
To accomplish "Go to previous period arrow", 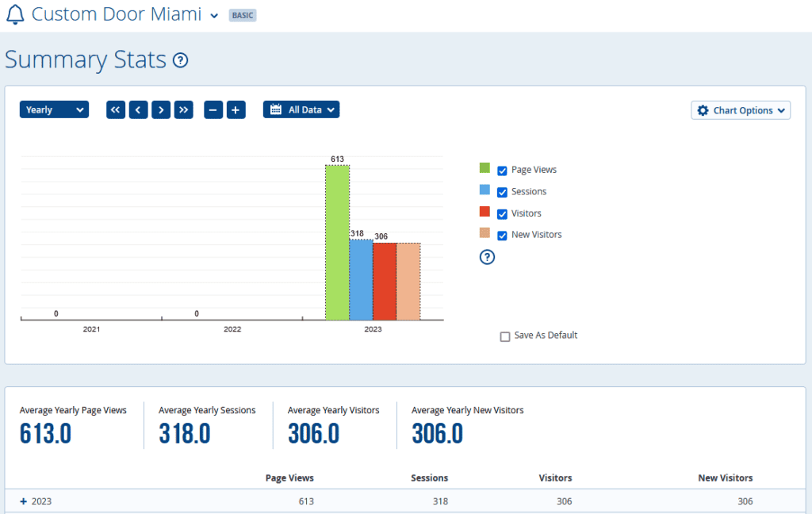I will 139,110.
